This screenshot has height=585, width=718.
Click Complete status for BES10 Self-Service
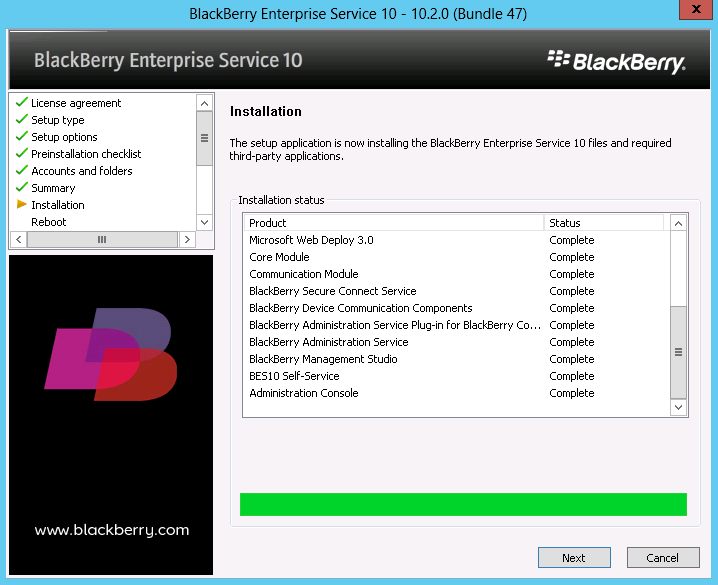571,376
